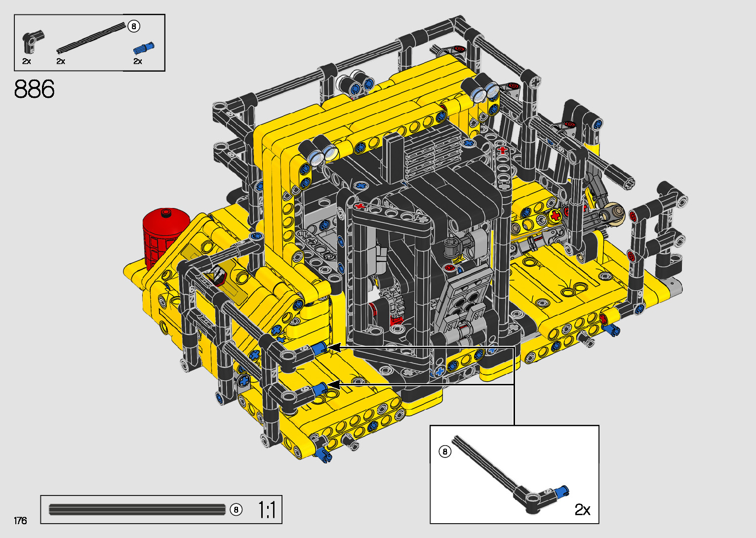Viewport: 756px width, 538px height.
Task: Click the black connector elbow in callout box
Action: [x=529, y=498]
